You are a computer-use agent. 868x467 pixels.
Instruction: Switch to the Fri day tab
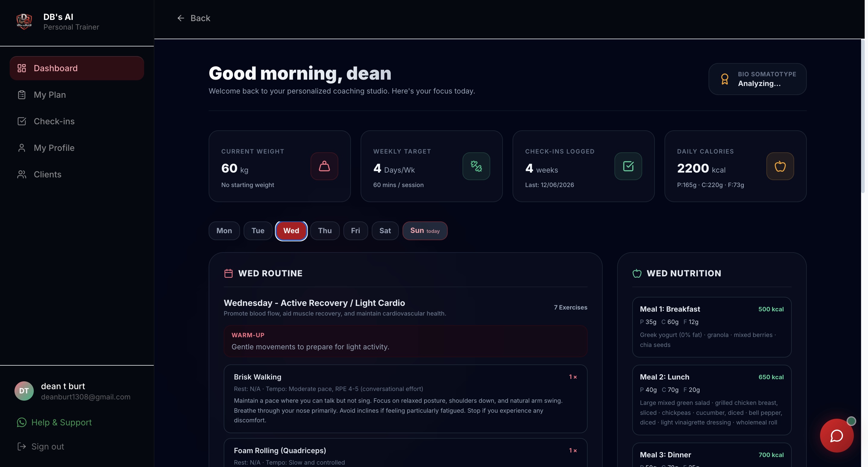[x=355, y=230]
